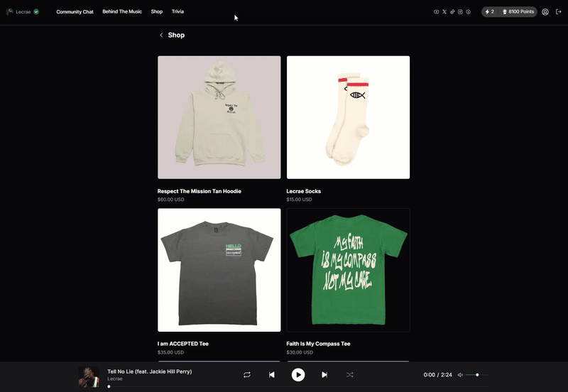Click the Lecrae Socks product title
Viewport: 568px width, 392px height.
click(x=304, y=191)
